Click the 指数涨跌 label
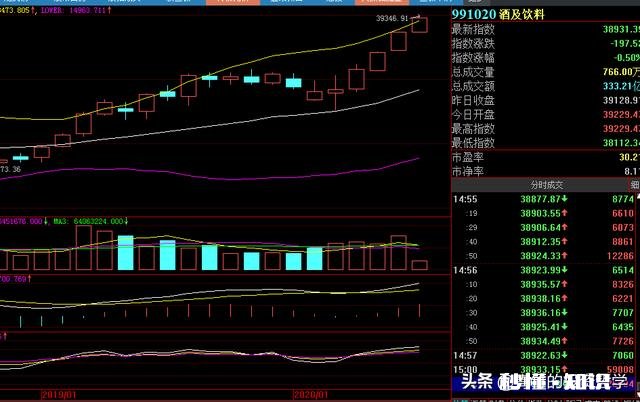640x402 pixels. [x=473, y=44]
